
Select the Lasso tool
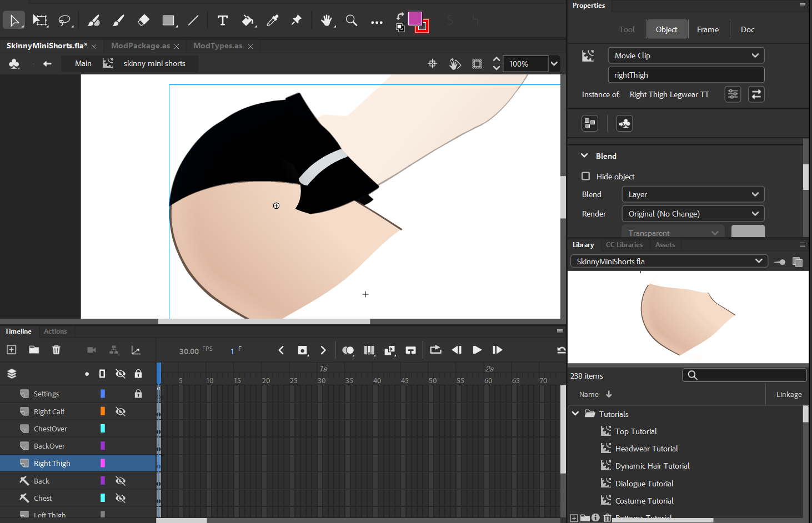65,21
